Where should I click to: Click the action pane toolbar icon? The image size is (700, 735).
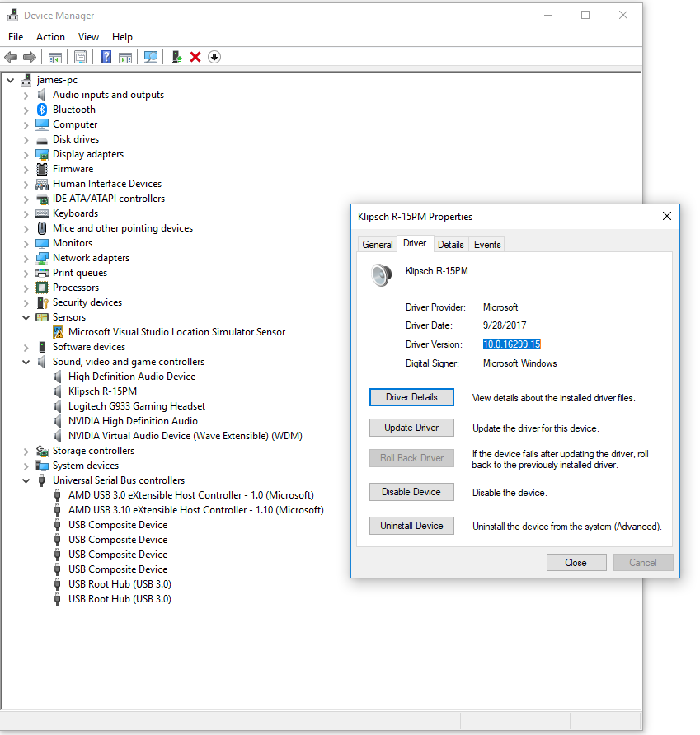click(125, 57)
